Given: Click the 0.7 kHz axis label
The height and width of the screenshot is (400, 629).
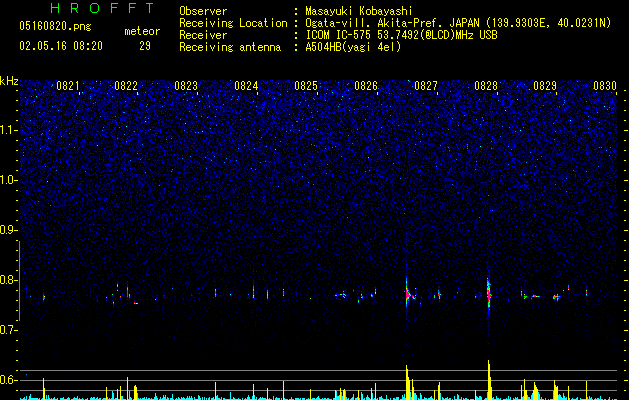Looking at the screenshot, I should [8, 330].
